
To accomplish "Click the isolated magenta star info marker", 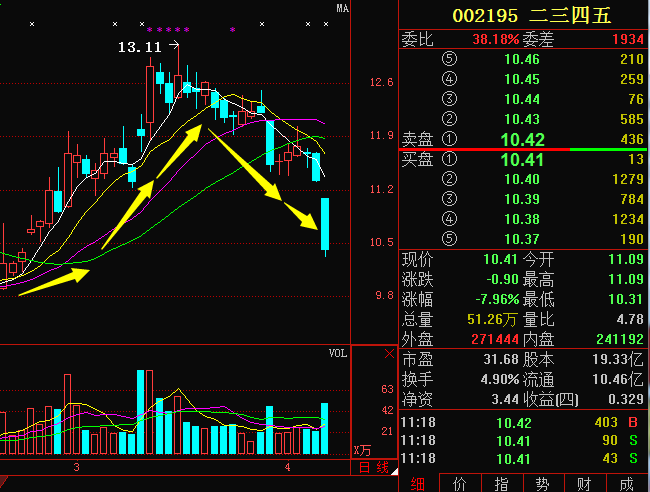I will tap(233, 30).
